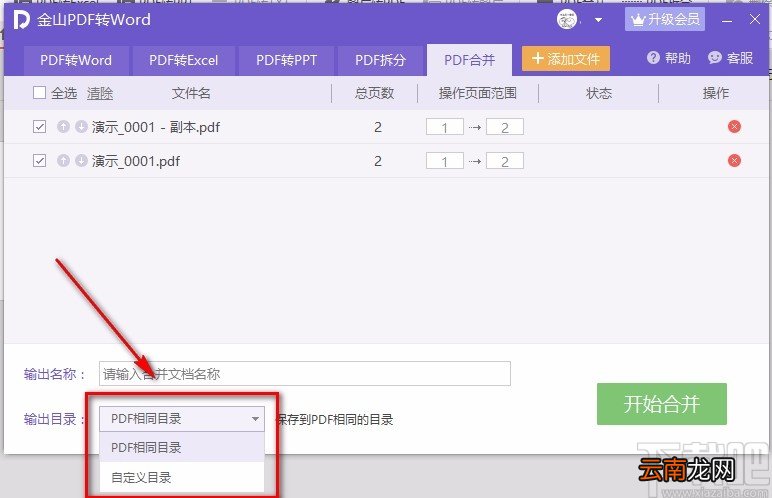Click the 开始合并 start merge button
Viewport: 772px width, 498px height.
click(x=662, y=404)
